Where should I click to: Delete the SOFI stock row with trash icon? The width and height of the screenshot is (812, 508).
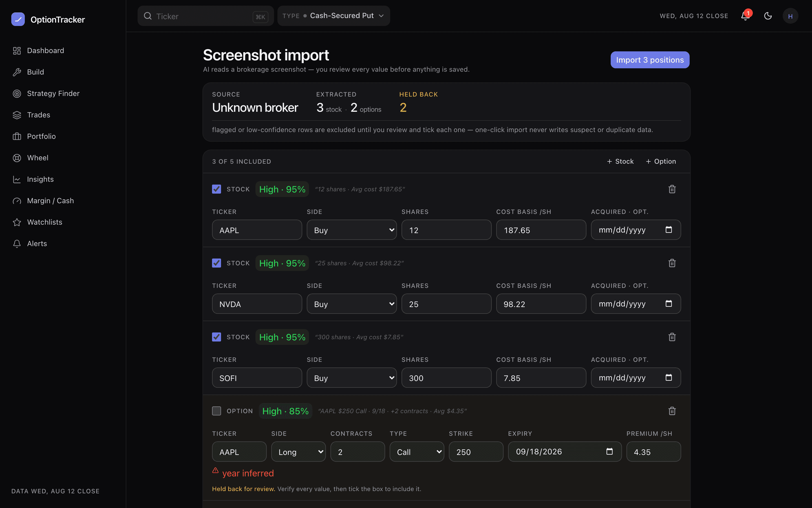(672, 337)
